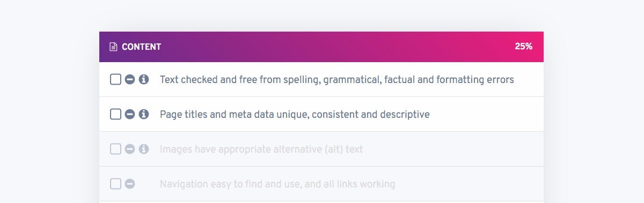Click the 25% progress indicator
The image size is (644, 203).
[523, 47]
